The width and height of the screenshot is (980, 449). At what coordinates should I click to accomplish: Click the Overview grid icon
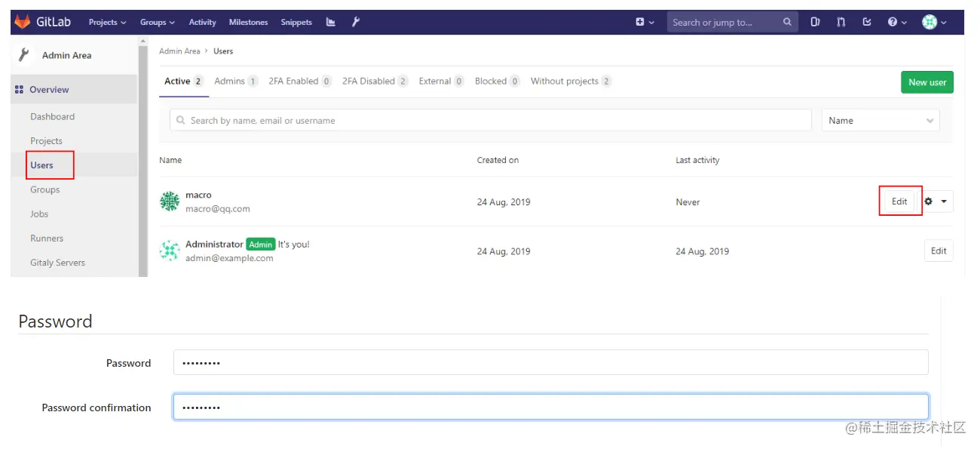[19, 90]
